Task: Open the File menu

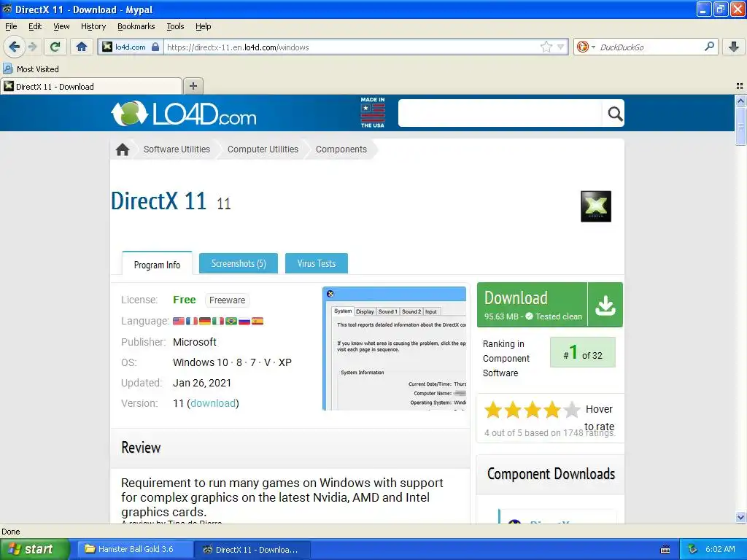Action: [x=11, y=27]
